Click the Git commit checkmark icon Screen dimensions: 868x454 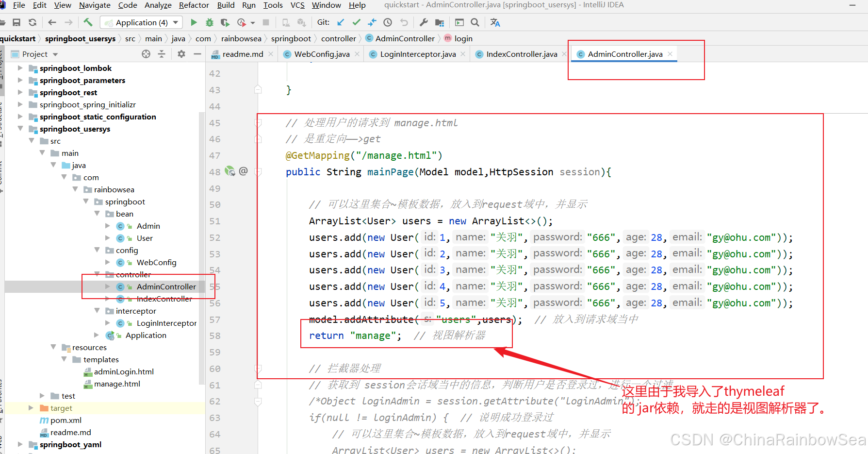click(356, 22)
